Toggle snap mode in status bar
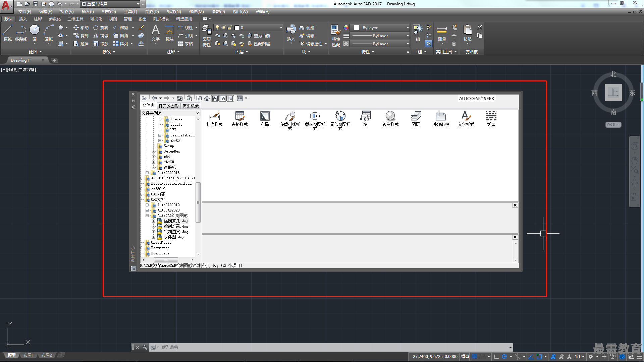Image resolution: width=644 pixels, height=362 pixels. pyautogui.click(x=482, y=357)
